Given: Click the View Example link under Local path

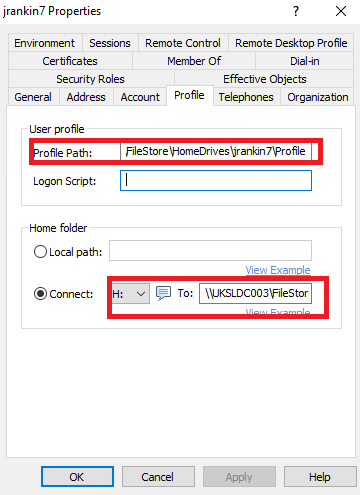Looking at the screenshot, I should 278,270.
